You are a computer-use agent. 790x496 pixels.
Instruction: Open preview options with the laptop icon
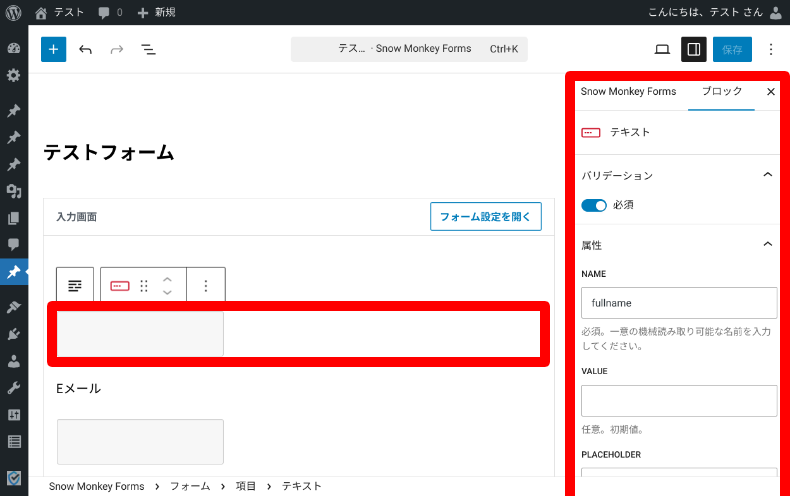[662, 49]
